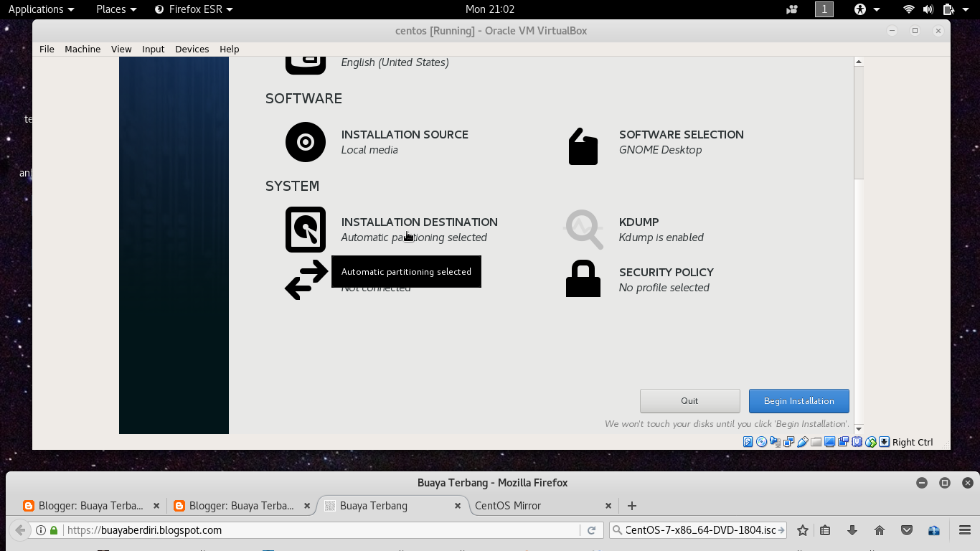Click the CPU virtualization indicator in VirtualBox status bar
This screenshot has width=980, height=551.
857,442
